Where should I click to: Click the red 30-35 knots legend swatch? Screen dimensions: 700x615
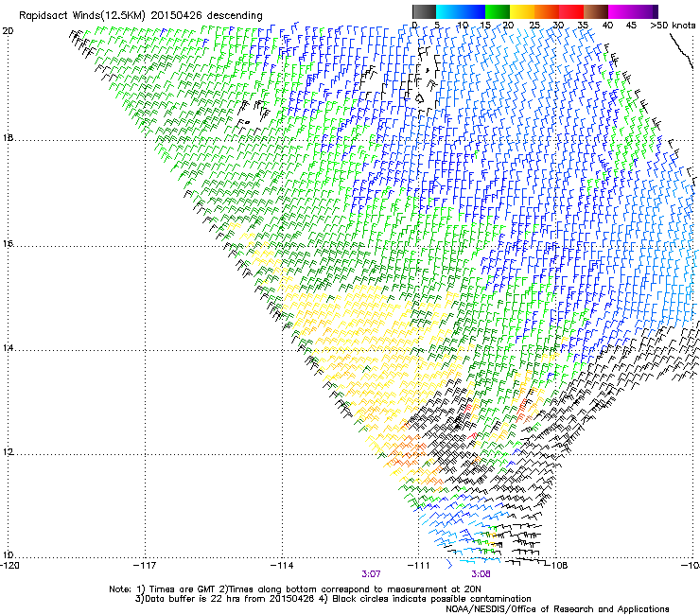(571, 11)
